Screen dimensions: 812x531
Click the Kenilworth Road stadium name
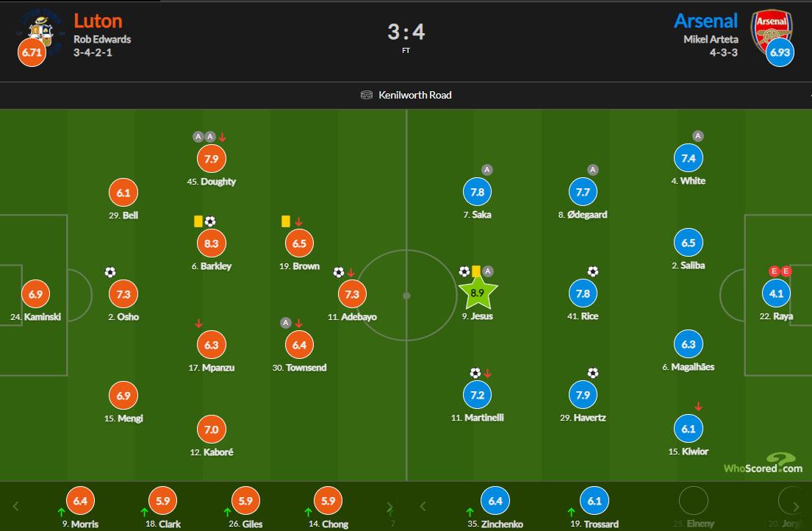click(x=415, y=95)
